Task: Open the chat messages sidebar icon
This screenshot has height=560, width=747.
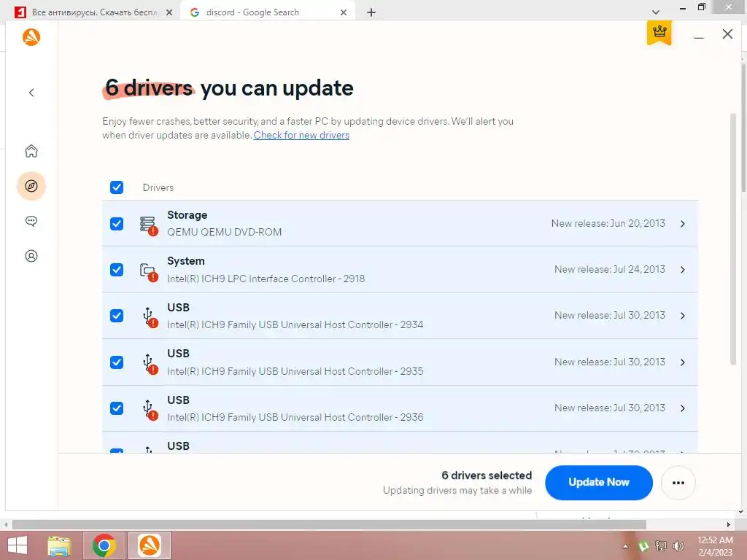Action: (x=31, y=221)
